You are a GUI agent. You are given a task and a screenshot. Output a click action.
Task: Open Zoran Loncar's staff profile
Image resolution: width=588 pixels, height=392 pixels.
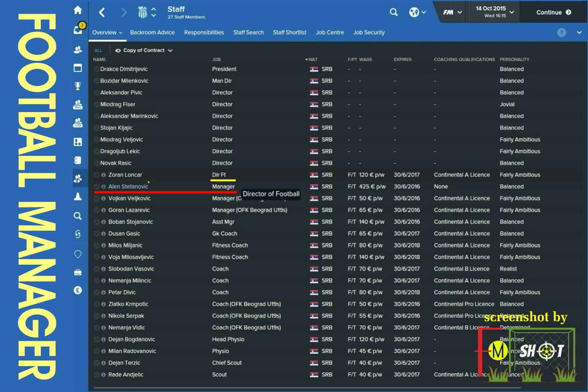click(125, 175)
